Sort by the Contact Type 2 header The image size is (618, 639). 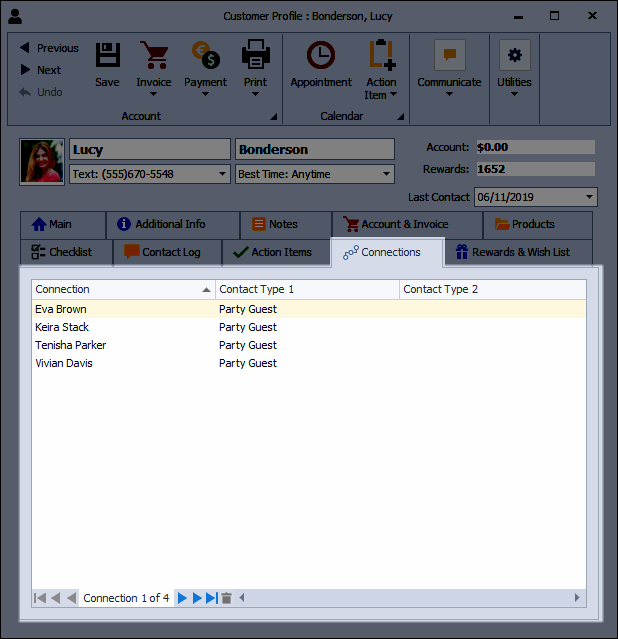click(493, 289)
